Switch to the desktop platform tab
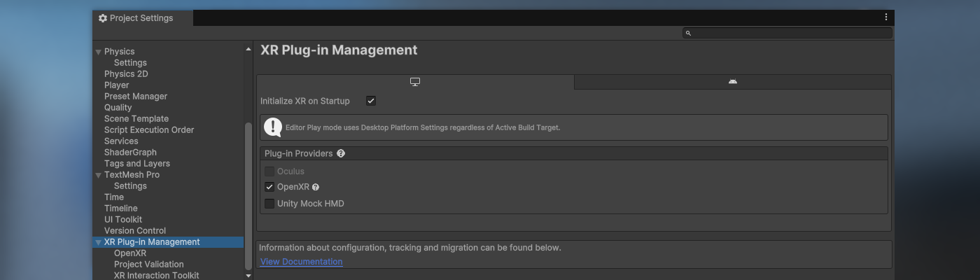 click(415, 82)
